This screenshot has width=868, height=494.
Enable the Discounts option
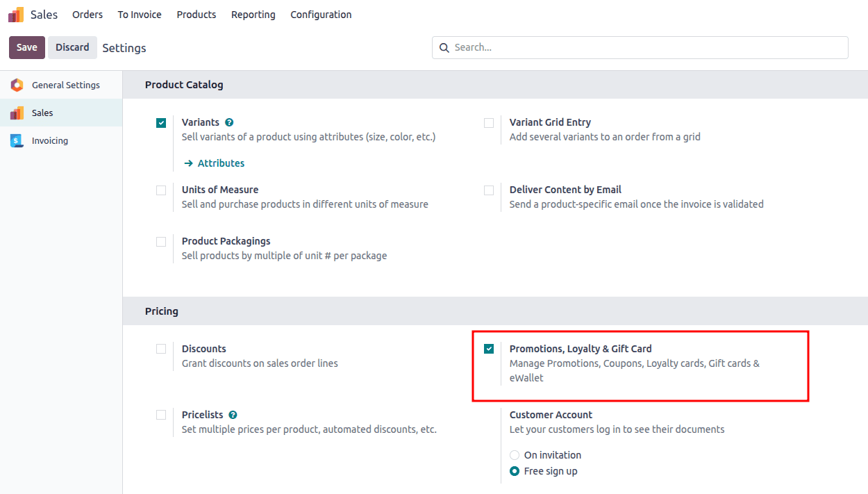pos(161,349)
